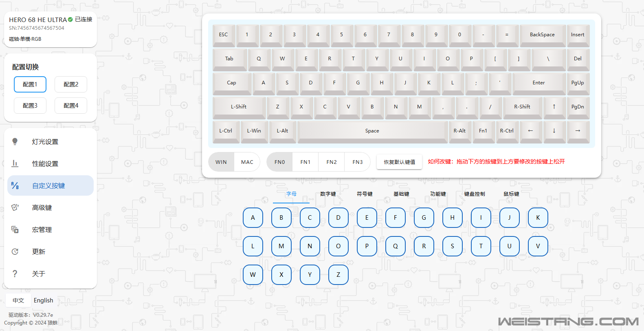
Task: Select the FN2 layer
Action: [332, 162]
